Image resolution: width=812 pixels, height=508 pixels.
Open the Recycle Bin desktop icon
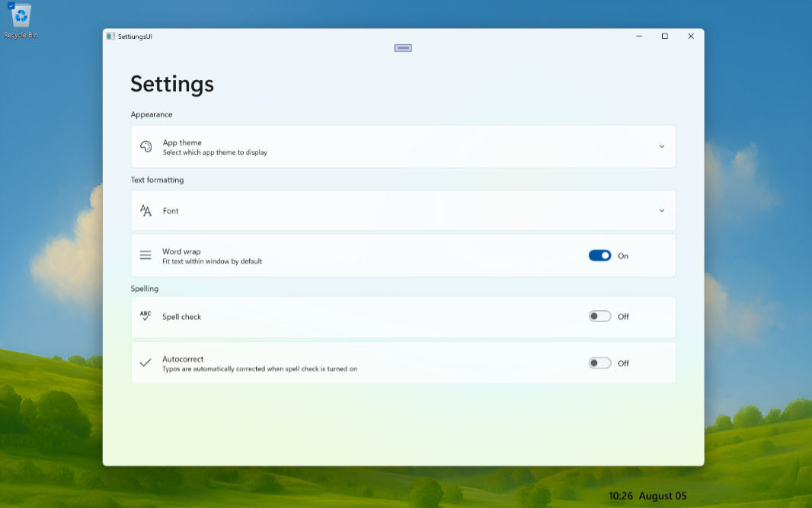coord(21,20)
